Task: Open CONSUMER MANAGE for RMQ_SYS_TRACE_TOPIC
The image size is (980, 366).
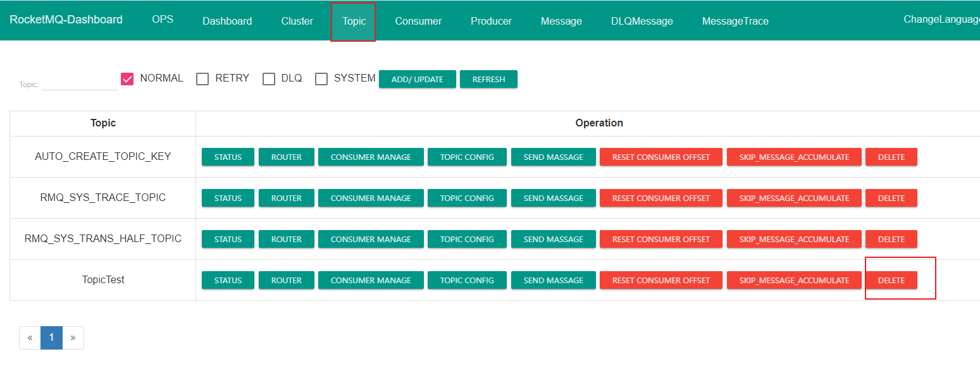Action: [371, 198]
